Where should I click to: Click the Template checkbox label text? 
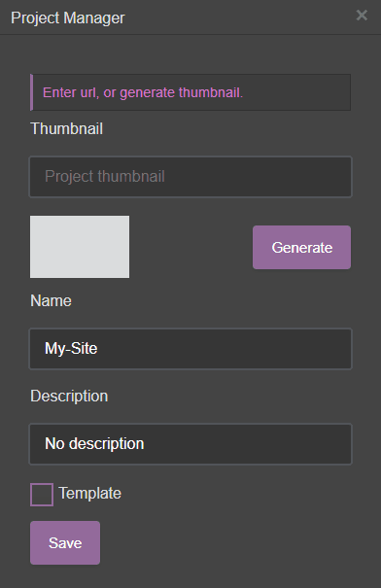(90, 494)
